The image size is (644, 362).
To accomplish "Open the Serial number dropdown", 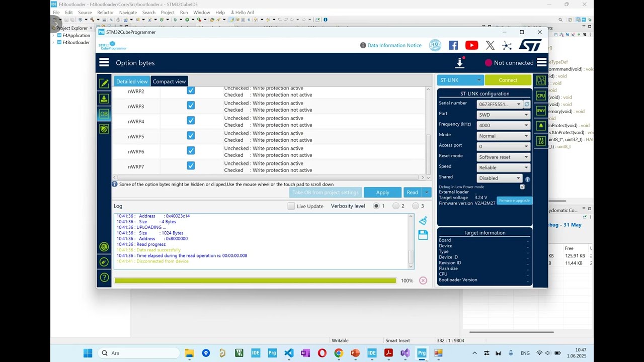I will [500, 104].
